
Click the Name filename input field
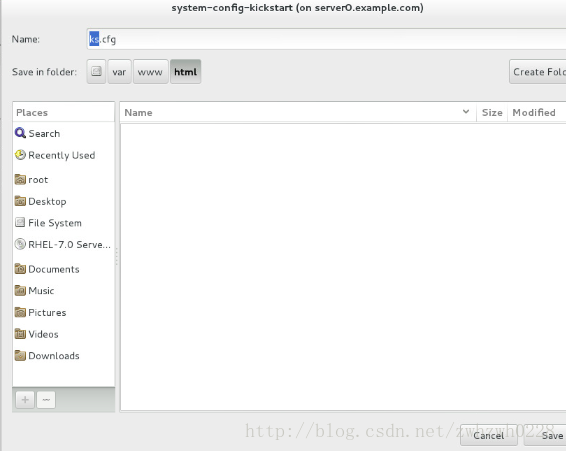(x=326, y=39)
